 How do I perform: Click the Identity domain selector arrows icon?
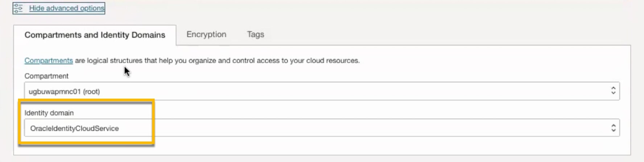[613, 128]
